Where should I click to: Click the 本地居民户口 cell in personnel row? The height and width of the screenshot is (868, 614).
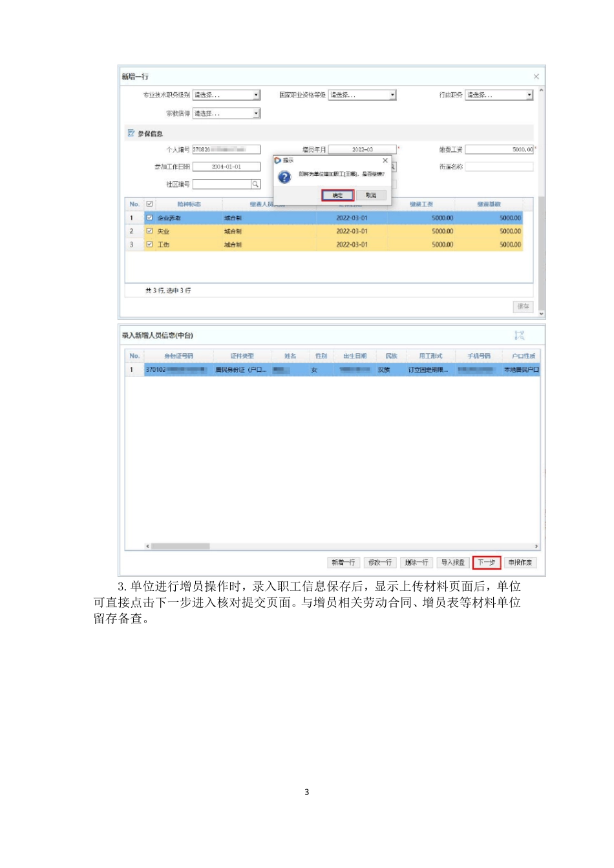coord(522,370)
